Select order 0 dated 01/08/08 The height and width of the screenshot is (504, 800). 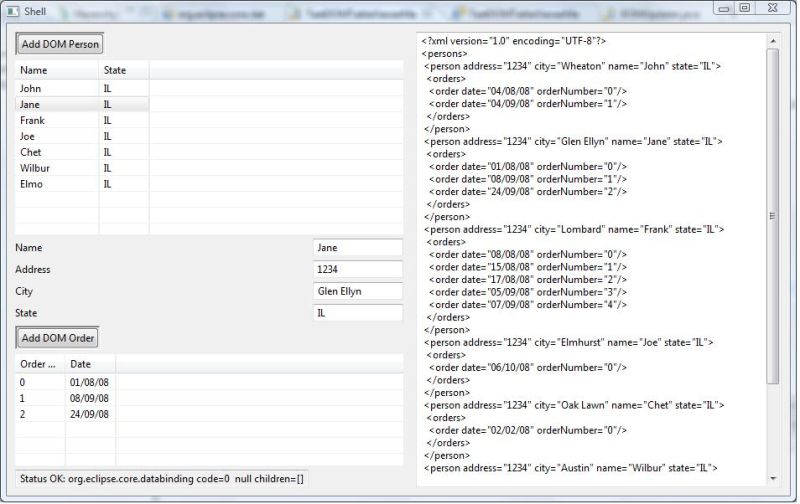[209, 382]
